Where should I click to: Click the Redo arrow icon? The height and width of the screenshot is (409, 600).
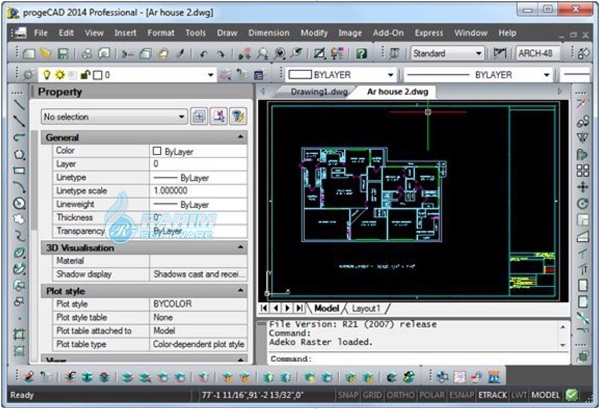221,54
